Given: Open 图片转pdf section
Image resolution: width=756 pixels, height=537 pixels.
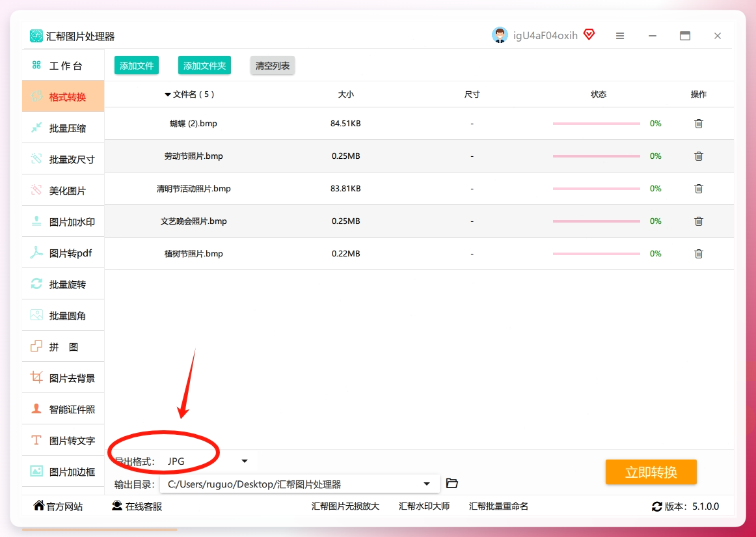Looking at the screenshot, I should pos(63,253).
